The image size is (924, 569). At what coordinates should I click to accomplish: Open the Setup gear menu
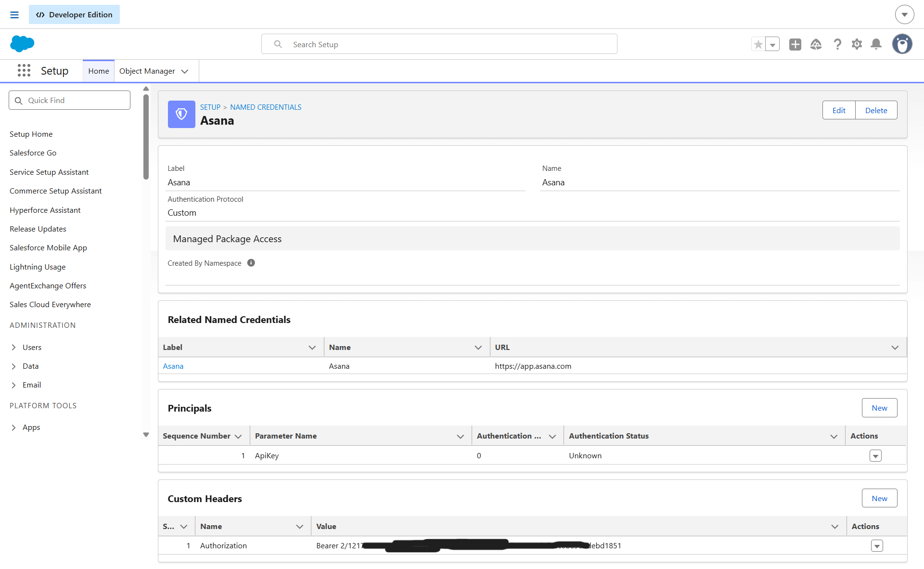857,44
